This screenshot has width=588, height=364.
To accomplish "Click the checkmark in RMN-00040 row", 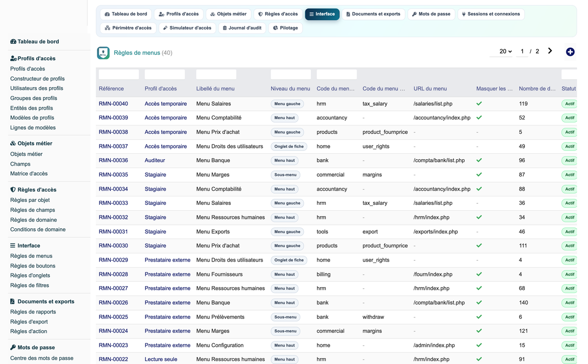I will tap(479, 104).
